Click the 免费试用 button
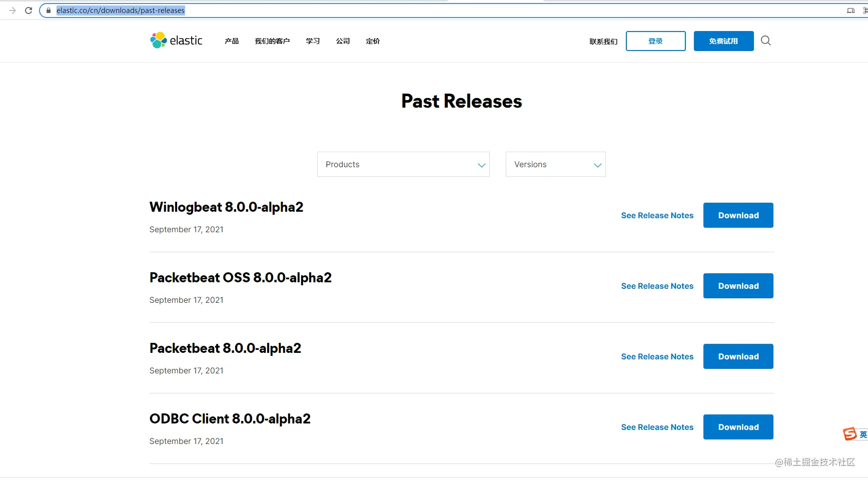Viewport: 868px width, 480px height. pyautogui.click(x=723, y=41)
